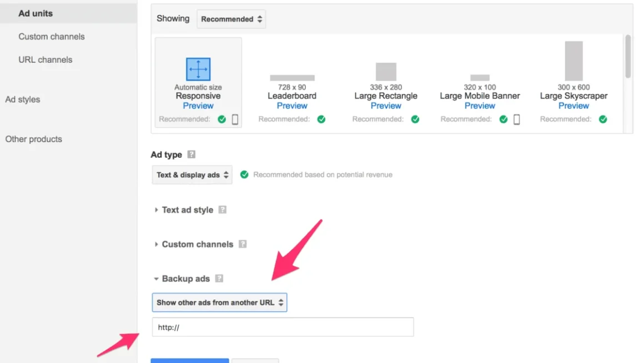
Task: Select the 320 x 100 Large Mobile Banner thumbnail
Action: point(480,78)
